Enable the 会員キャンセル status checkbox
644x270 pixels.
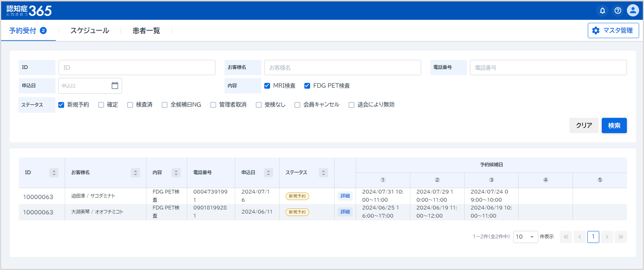297,105
